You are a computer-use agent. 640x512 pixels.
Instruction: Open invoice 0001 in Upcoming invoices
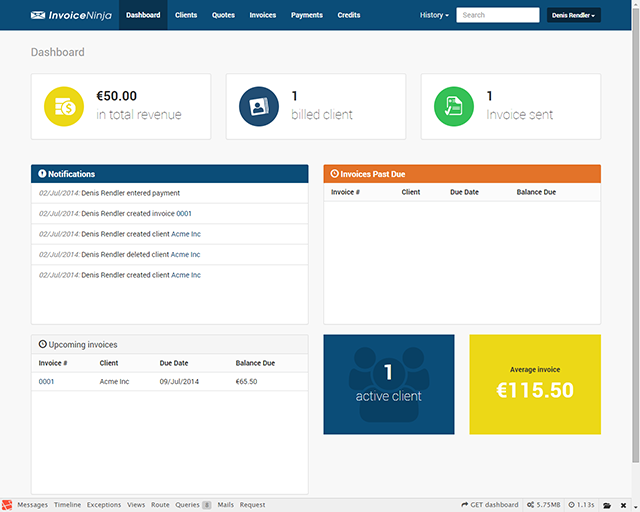click(45, 381)
